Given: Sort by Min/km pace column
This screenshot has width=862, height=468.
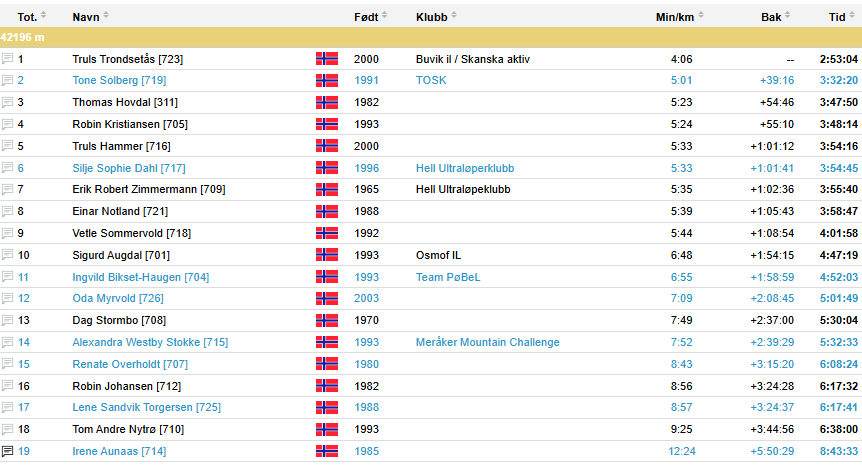Looking at the screenshot, I should pos(675,17).
